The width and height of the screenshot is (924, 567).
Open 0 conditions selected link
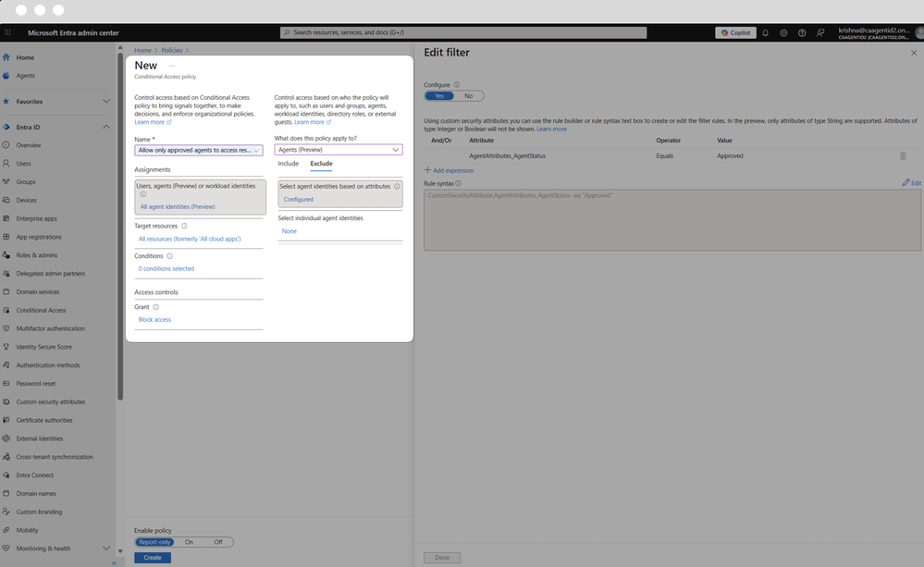[166, 269]
